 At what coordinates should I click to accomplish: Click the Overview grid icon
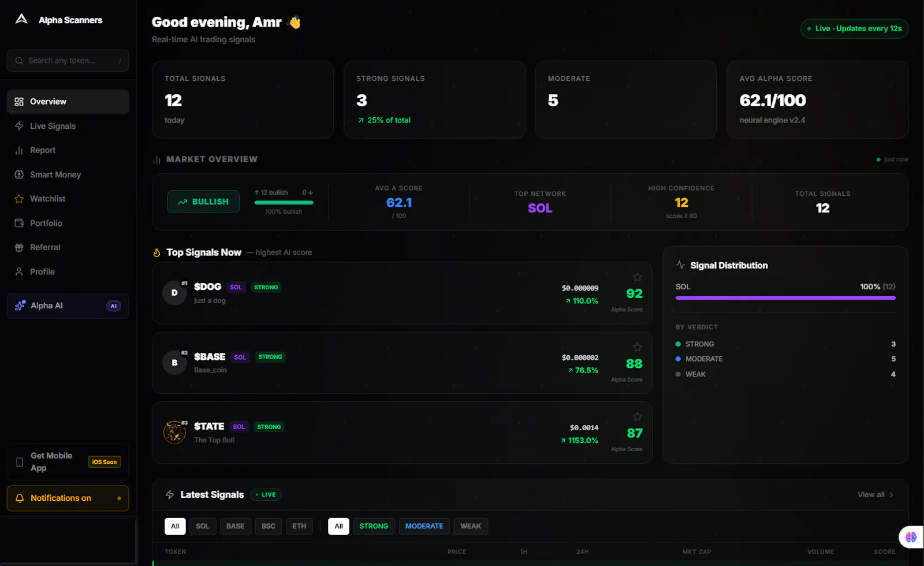pyautogui.click(x=19, y=102)
